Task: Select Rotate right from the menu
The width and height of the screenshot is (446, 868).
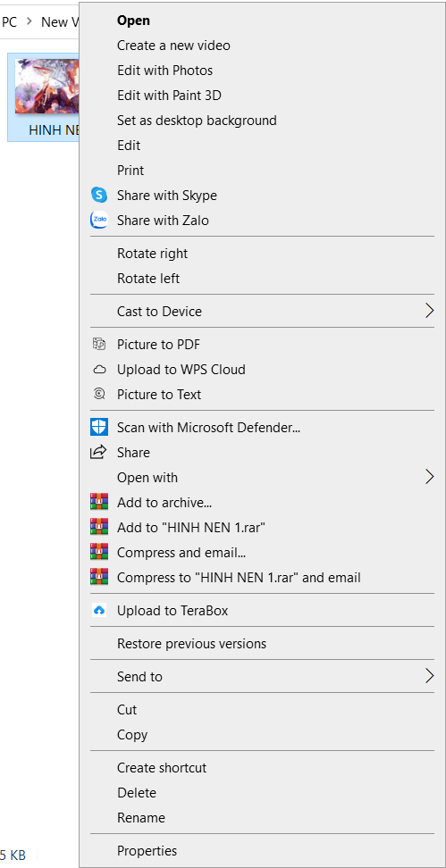Action: point(152,254)
